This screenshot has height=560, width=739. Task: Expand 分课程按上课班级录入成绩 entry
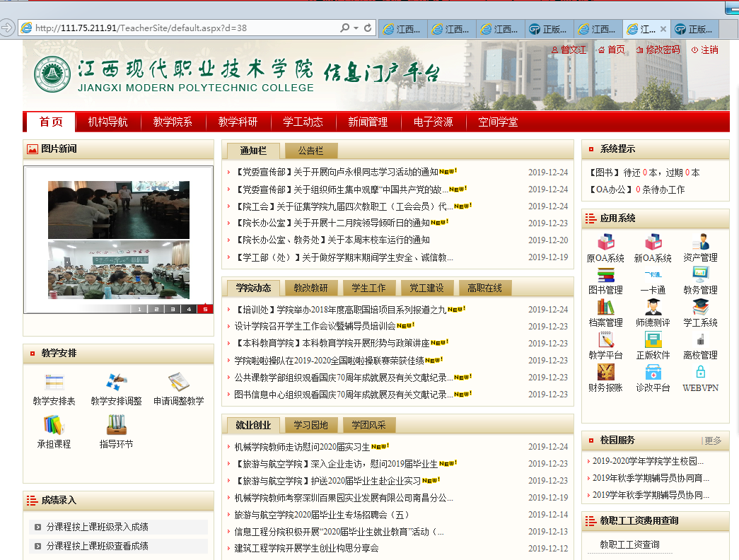38,527
